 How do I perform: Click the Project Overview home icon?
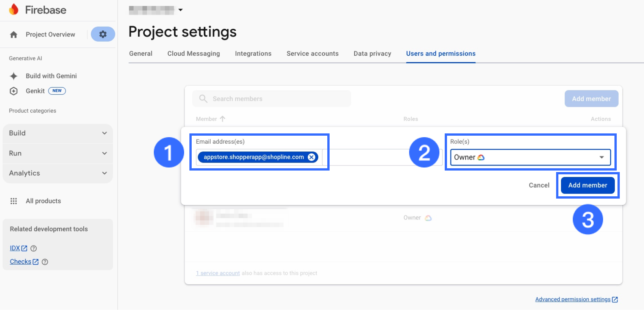pos(14,35)
